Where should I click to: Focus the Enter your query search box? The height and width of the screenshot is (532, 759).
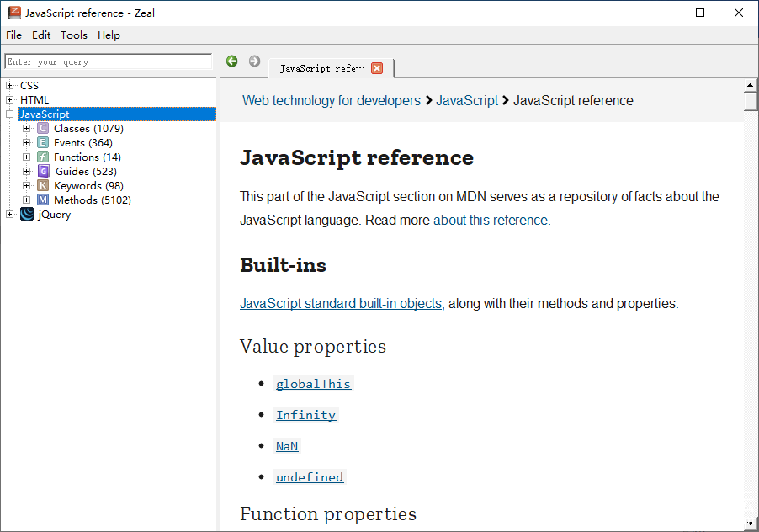click(x=108, y=61)
